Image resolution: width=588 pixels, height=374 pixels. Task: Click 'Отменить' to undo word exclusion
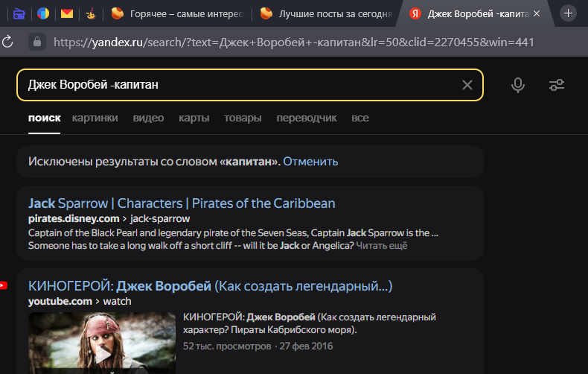pyautogui.click(x=310, y=162)
